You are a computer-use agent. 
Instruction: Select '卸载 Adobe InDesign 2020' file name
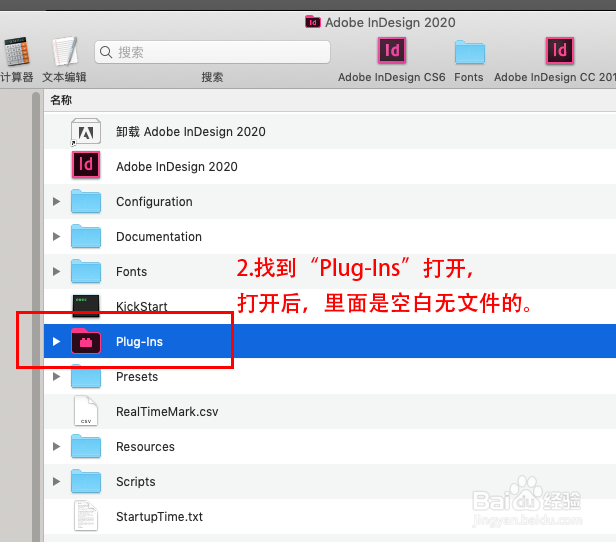click(x=191, y=132)
